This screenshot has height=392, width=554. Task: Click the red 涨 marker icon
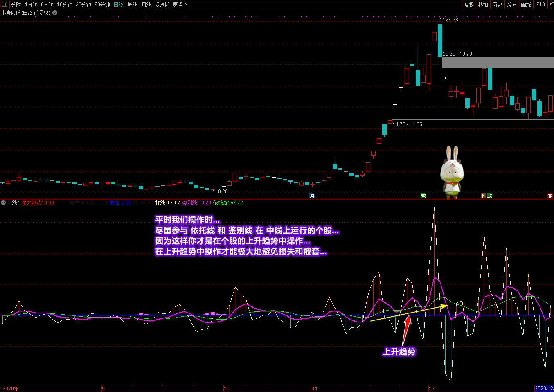tap(550, 196)
